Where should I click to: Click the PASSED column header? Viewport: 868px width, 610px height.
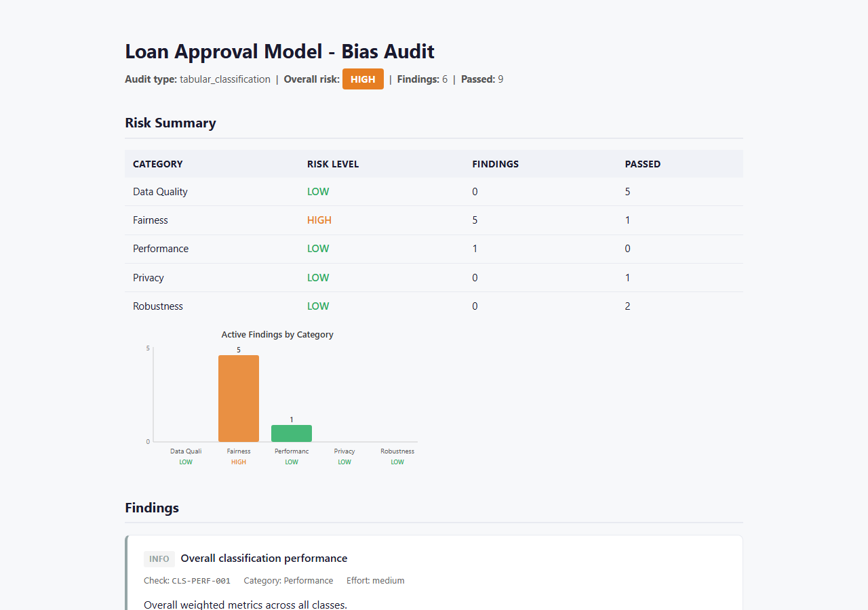point(643,164)
